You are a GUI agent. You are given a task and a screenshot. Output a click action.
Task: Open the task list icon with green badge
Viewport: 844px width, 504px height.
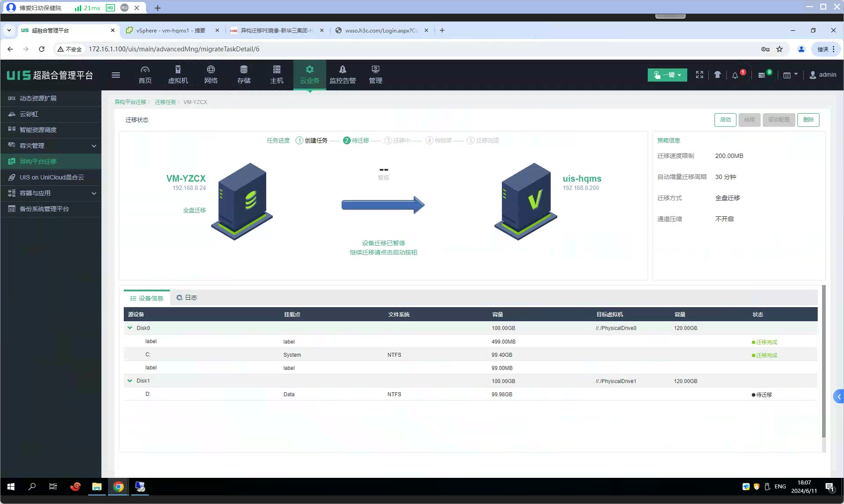(x=762, y=75)
